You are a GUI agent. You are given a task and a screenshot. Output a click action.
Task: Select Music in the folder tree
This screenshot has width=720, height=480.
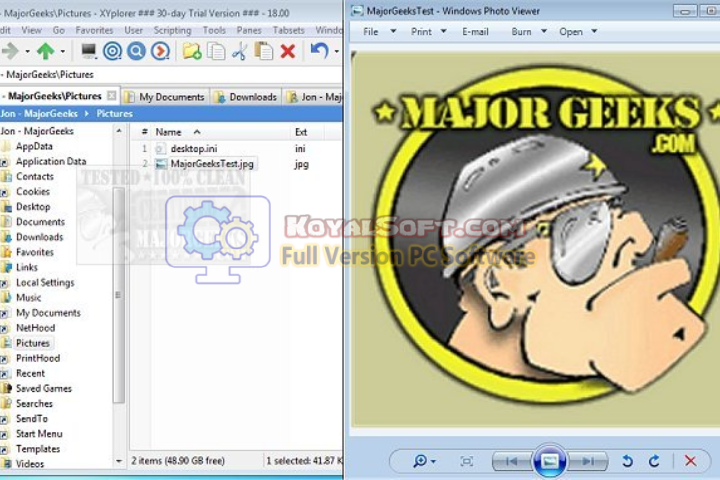[x=28, y=298]
